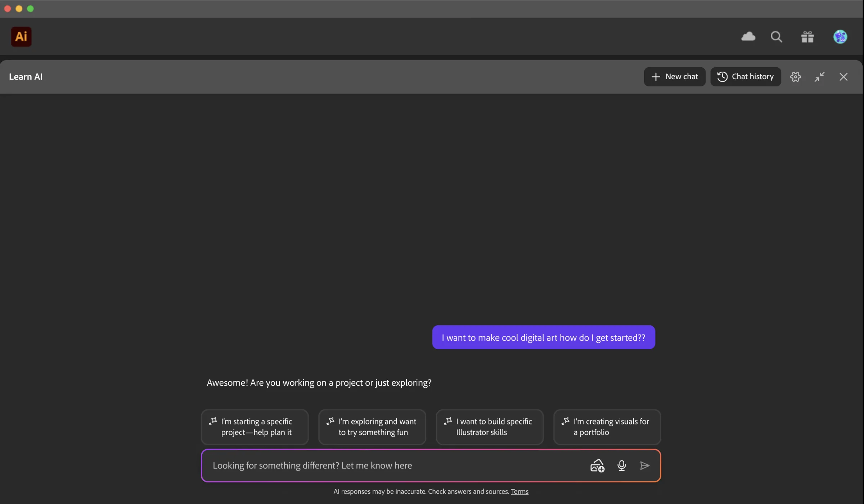Open the Terms link

[519, 491]
